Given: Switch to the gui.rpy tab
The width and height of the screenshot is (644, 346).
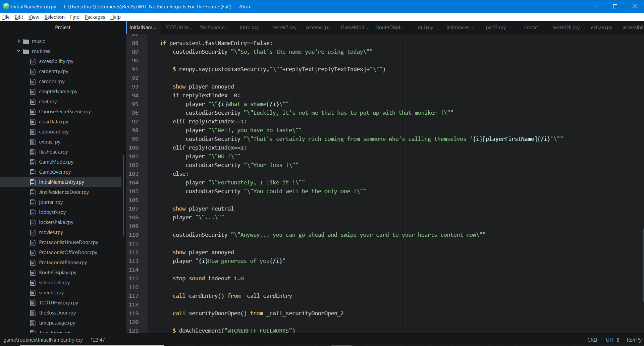Looking at the screenshot, I should pyautogui.click(x=425, y=27).
